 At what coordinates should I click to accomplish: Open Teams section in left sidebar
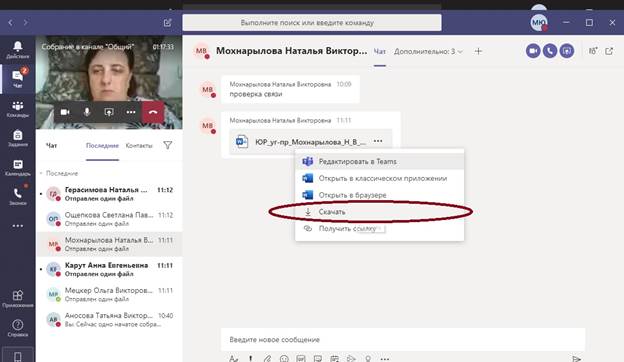point(18,109)
